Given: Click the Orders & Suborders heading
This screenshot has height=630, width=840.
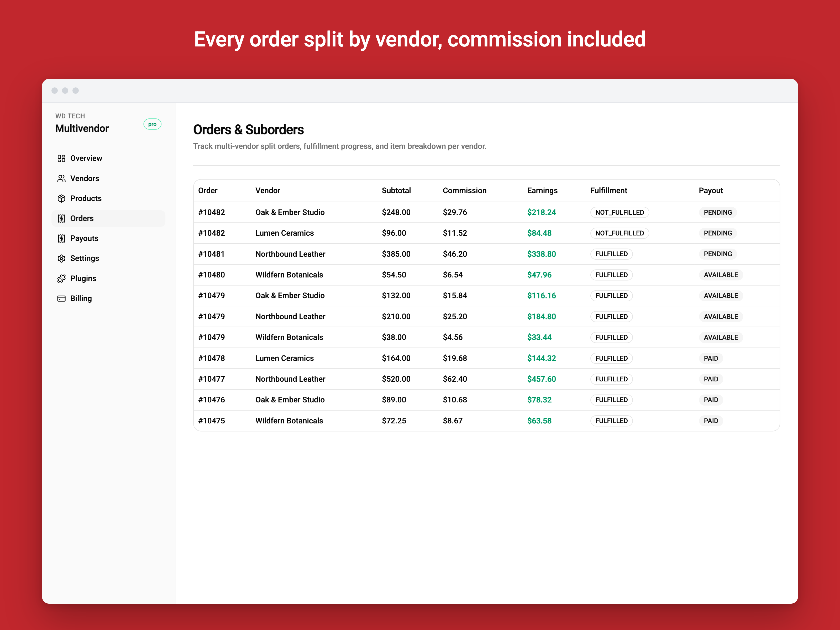Looking at the screenshot, I should point(248,130).
